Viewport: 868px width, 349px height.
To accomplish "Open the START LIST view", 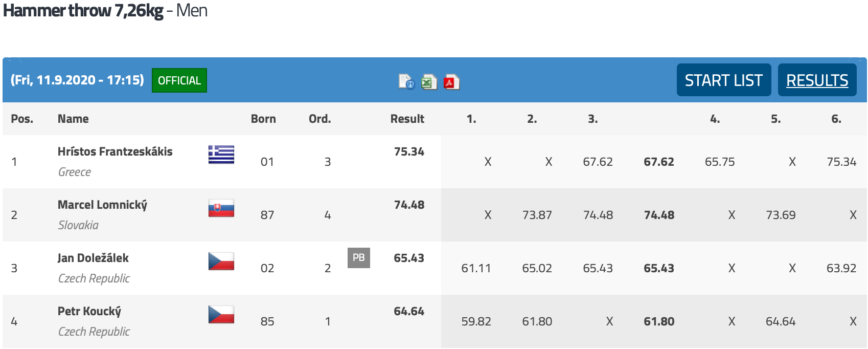I will (x=724, y=80).
